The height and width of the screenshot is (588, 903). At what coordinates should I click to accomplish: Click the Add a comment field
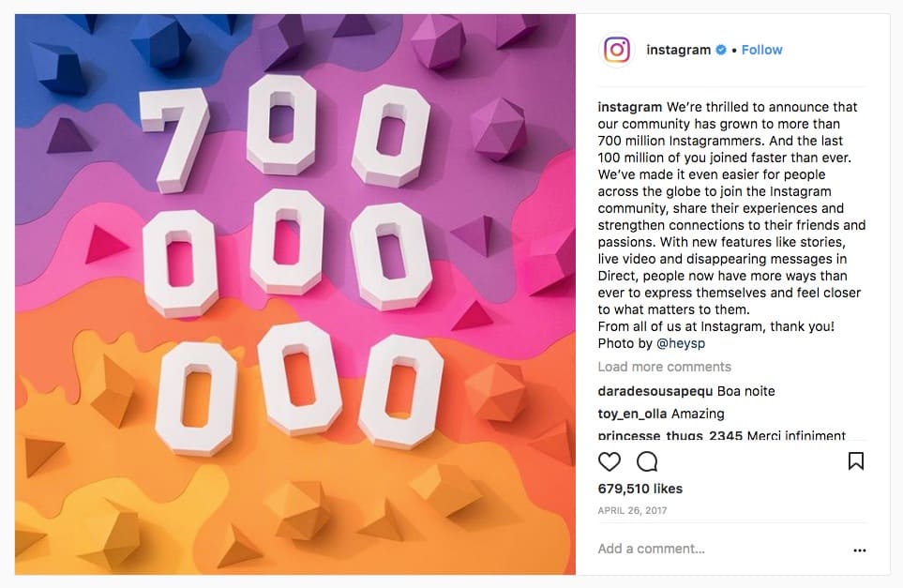coord(720,549)
